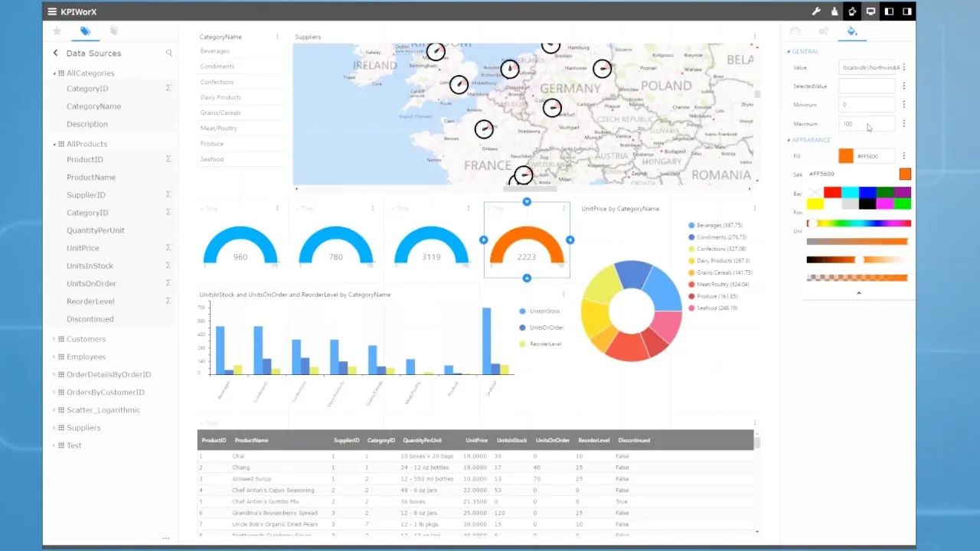Go back from Data Sources

tap(55, 53)
